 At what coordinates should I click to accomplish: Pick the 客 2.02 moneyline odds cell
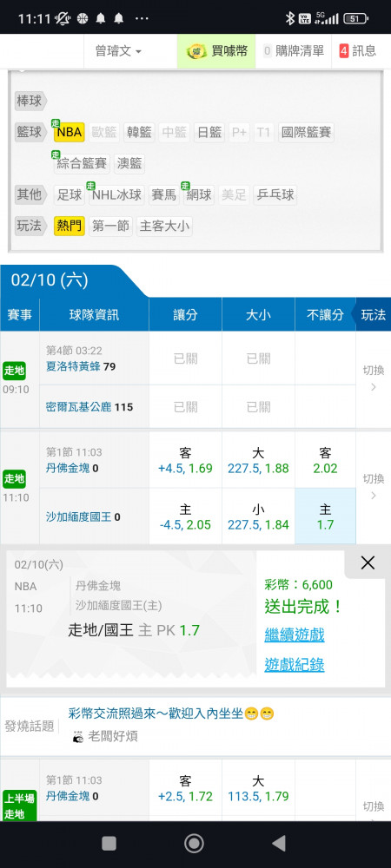325,461
